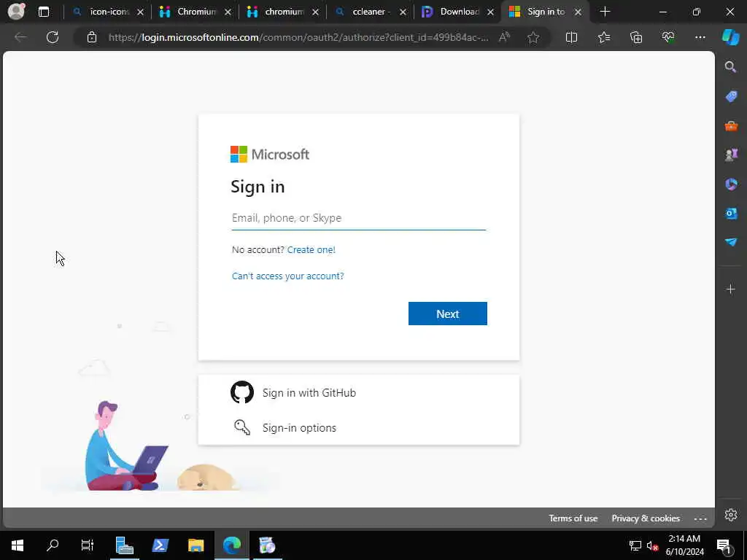Open Terms of use link

[573, 518]
